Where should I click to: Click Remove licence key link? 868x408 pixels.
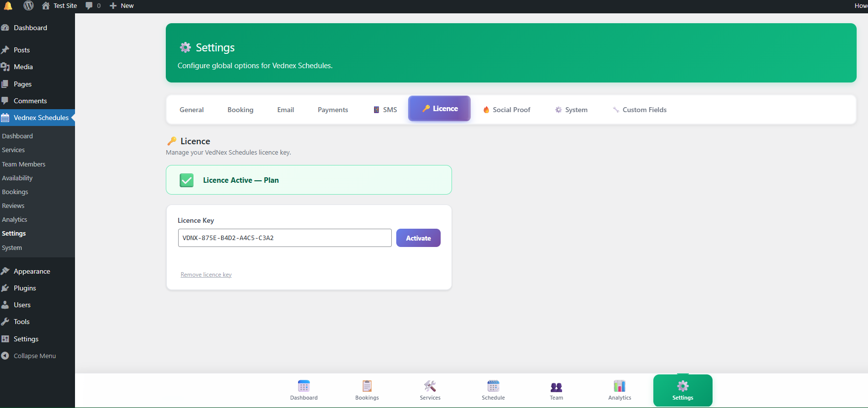click(x=206, y=275)
